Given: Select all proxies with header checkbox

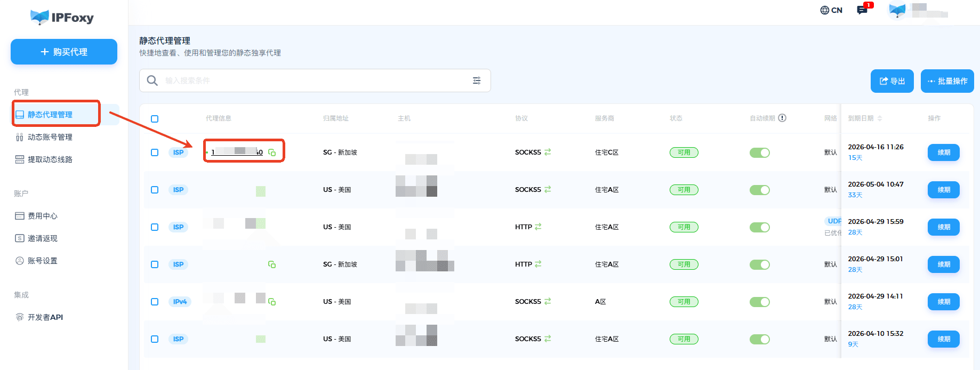Looking at the screenshot, I should coord(155,119).
